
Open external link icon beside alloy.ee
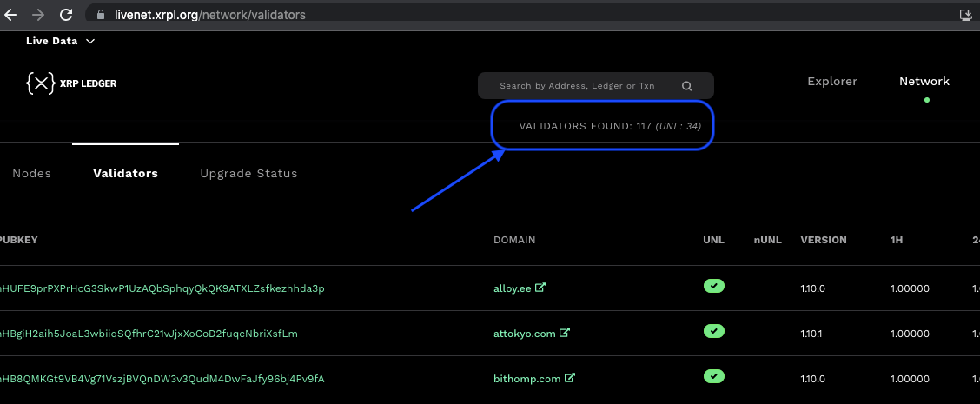[x=540, y=288]
